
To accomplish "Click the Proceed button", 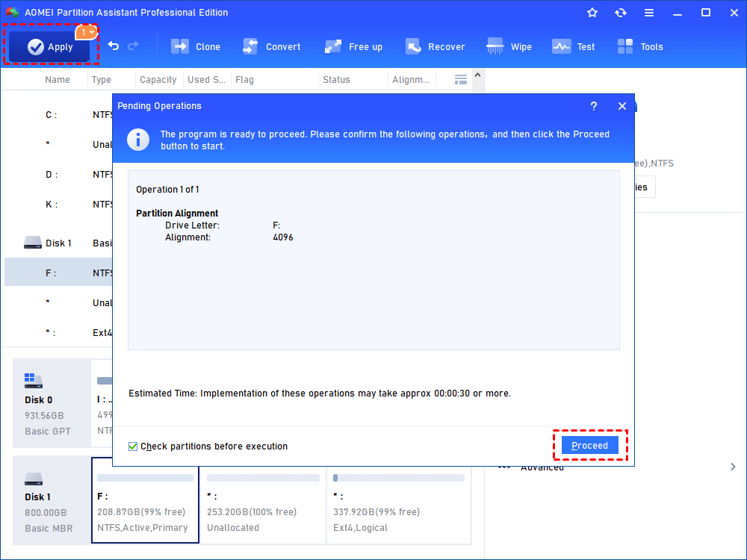I will tap(589, 446).
